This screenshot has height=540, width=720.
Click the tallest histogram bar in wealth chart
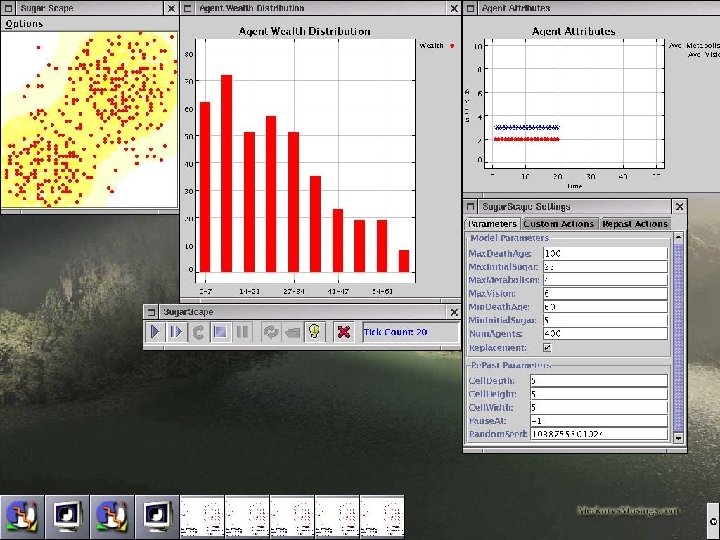click(x=226, y=173)
